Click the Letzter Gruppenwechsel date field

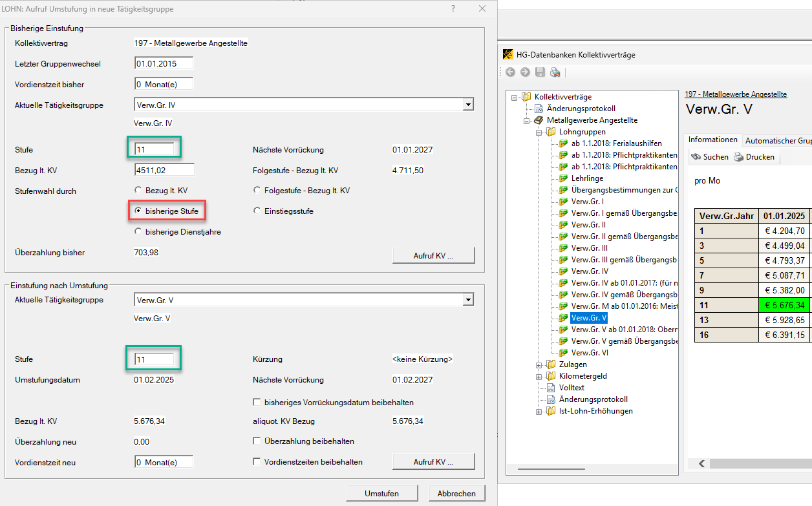[x=164, y=63]
